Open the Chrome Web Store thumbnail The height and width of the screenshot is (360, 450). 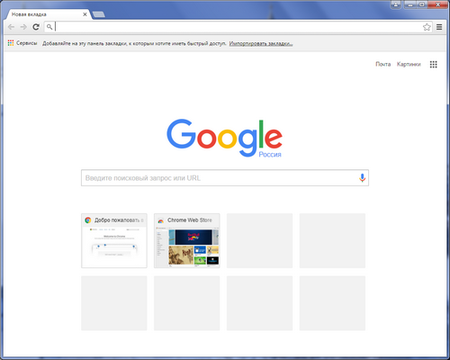coord(187,240)
